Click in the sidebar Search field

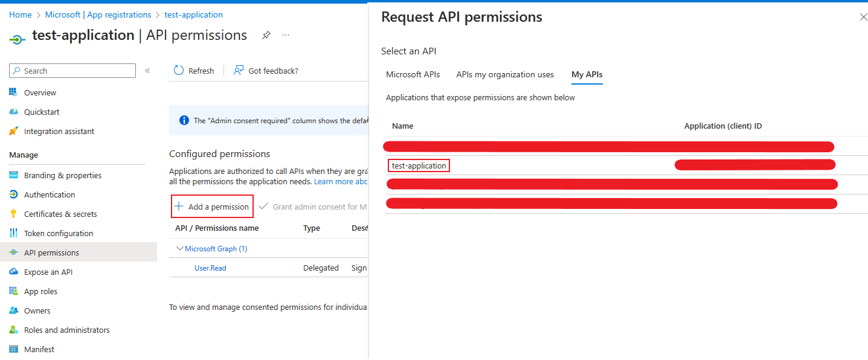72,71
